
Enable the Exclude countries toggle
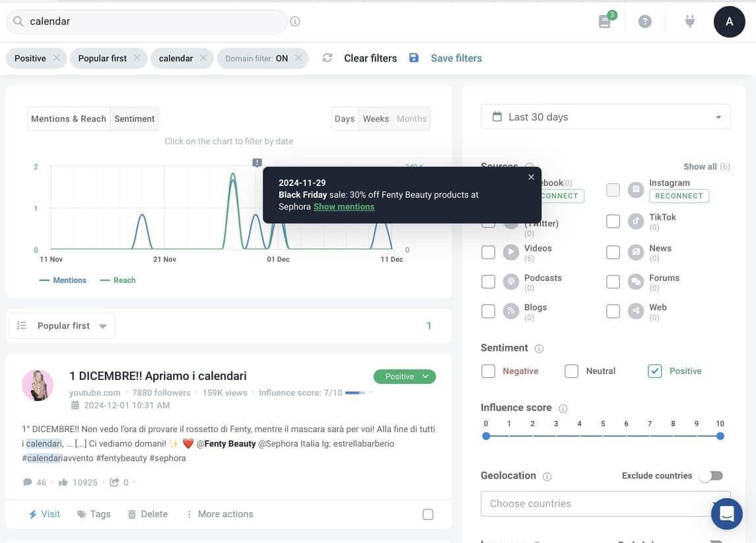tap(711, 476)
